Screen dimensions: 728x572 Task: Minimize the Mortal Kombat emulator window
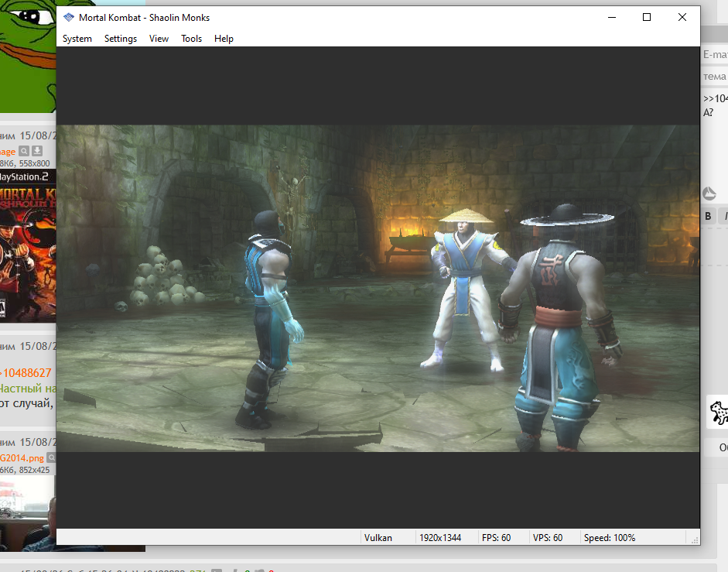point(612,17)
